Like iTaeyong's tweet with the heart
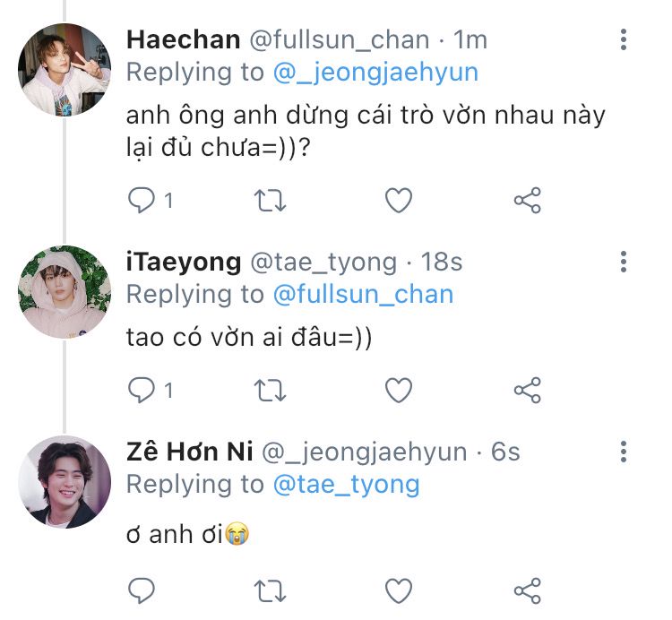672x620 pixels. click(x=399, y=390)
